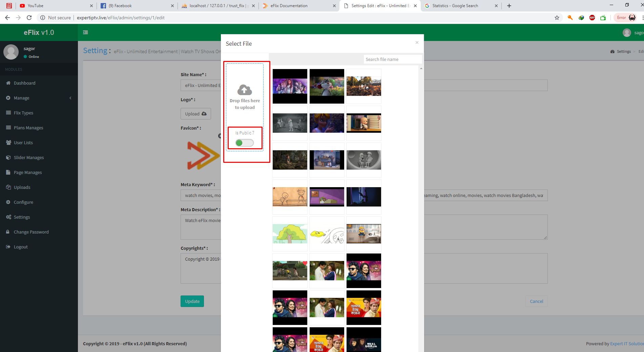Type in the Search file name field
This screenshot has height=352, width=644.
pyautogui.click(x=392, y=59)
